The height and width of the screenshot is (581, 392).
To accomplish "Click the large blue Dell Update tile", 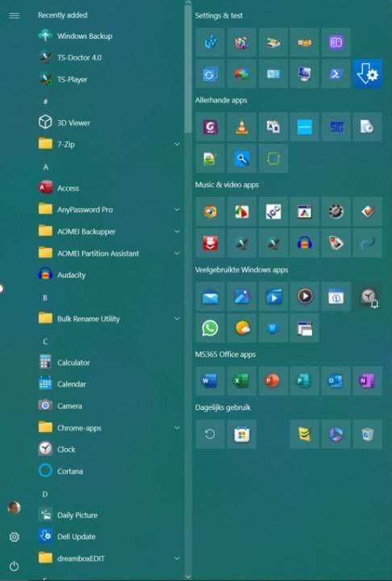I will 368,73.
